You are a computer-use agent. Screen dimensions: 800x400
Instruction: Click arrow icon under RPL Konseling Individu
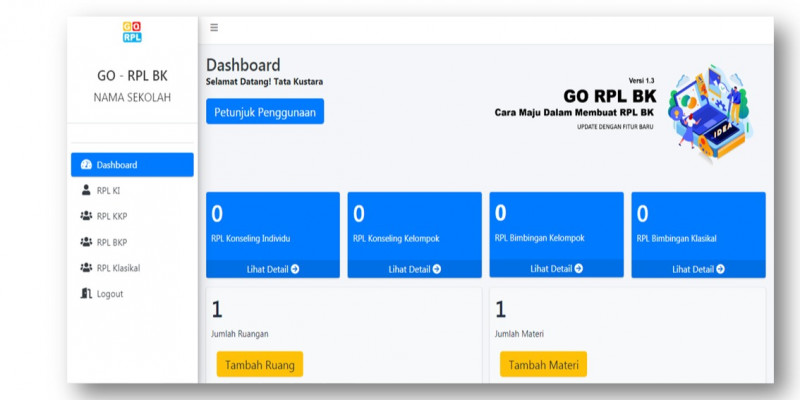point(295,269)
